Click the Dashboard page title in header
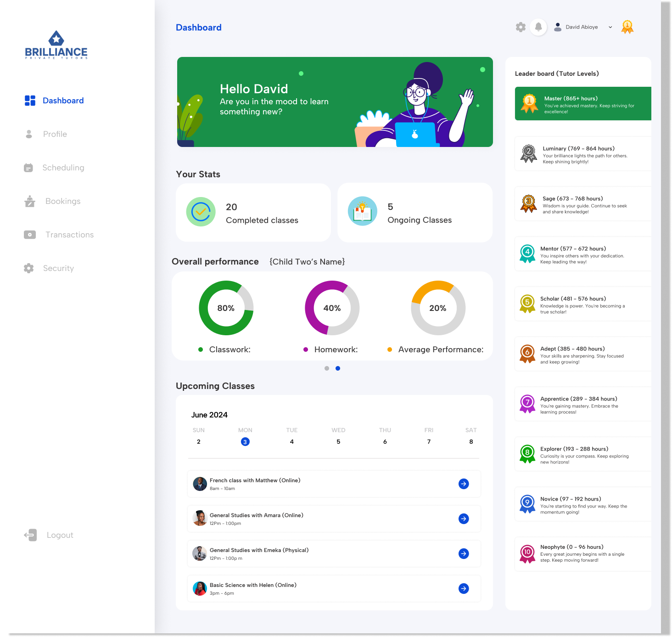Image resolution: width=672 pixels, height=637 pixels. click(199, 28)
